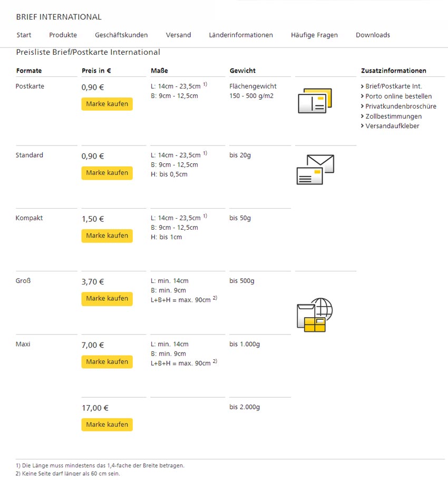This screenshot has width=448, height=480.
Task: Open the Start navigation item
Action: pyautogui.click(x=24, y=35)
